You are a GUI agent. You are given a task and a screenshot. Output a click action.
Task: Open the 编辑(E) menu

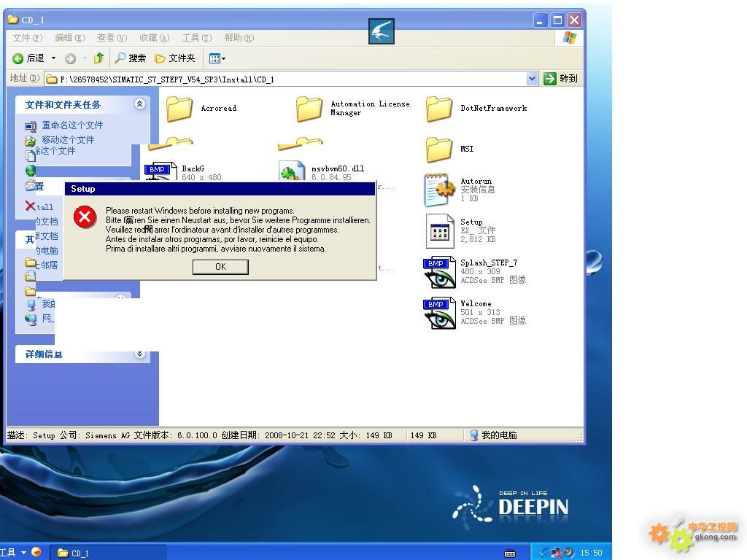[x=69, y=38]
